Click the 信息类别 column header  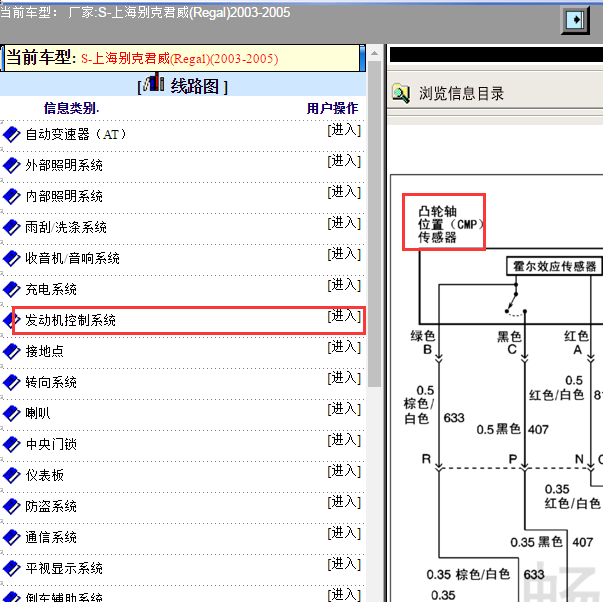72,108
